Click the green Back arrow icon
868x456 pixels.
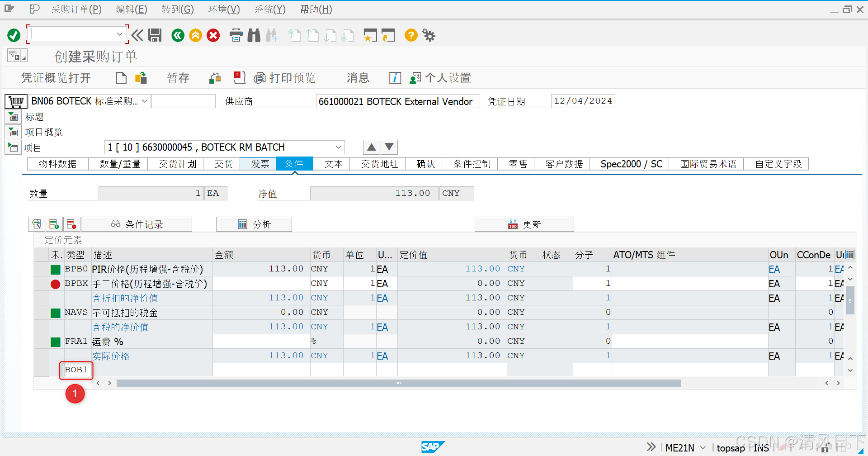tap(178, 35)
